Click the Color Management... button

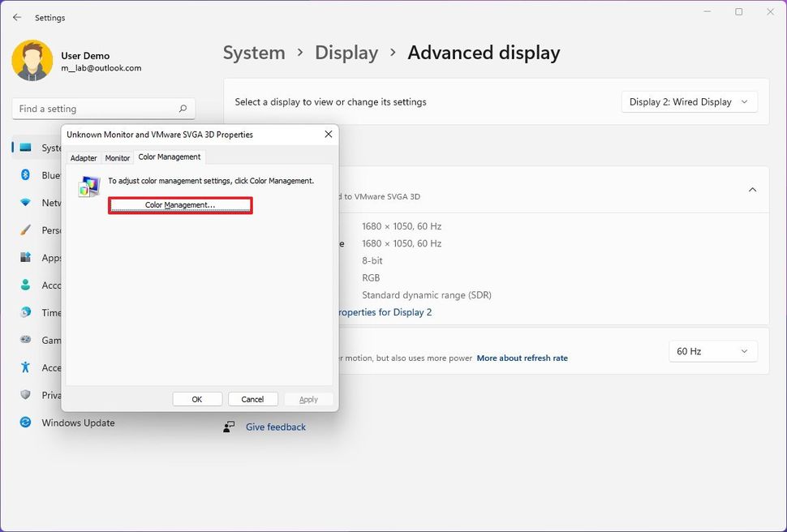pos(180,205)
